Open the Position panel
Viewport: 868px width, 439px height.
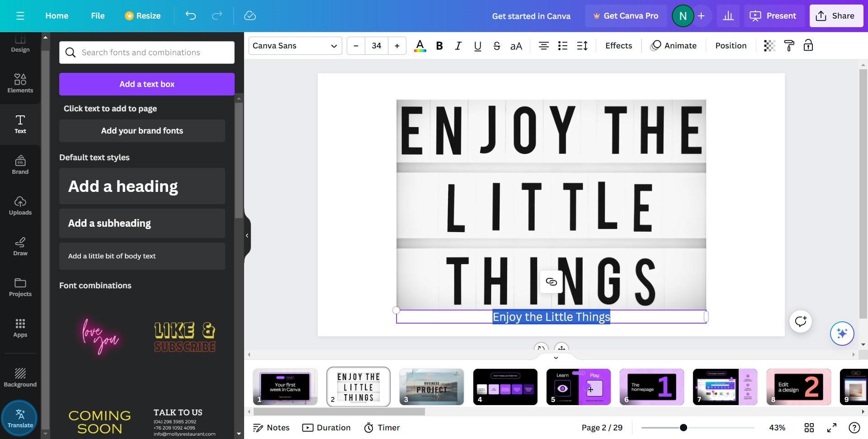pos(731,46)
